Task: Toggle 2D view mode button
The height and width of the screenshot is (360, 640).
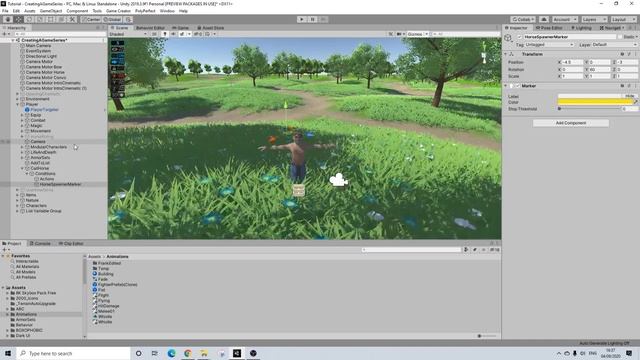Action: 154,34
